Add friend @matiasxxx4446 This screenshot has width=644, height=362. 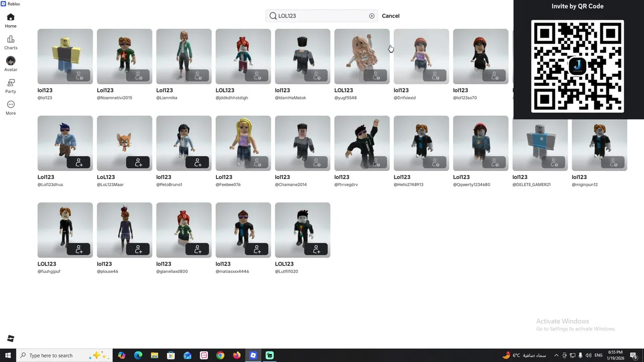click(x=257, y=249)
